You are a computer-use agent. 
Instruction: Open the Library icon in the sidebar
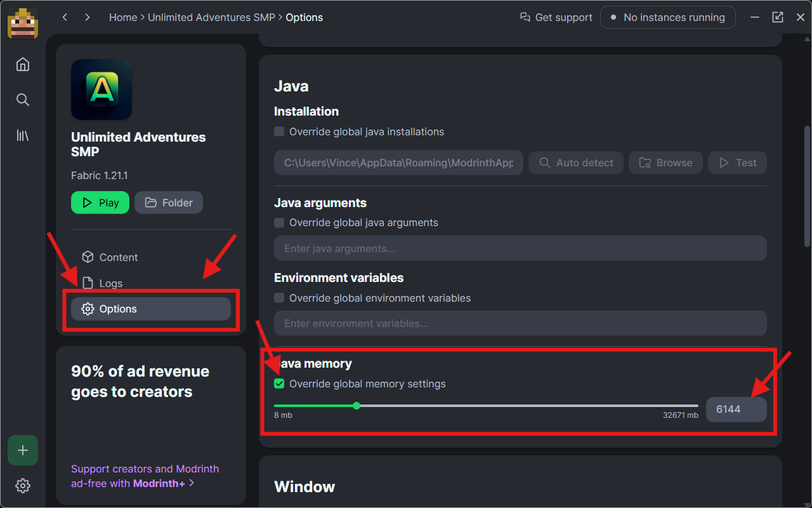click(x=23, y=135)
